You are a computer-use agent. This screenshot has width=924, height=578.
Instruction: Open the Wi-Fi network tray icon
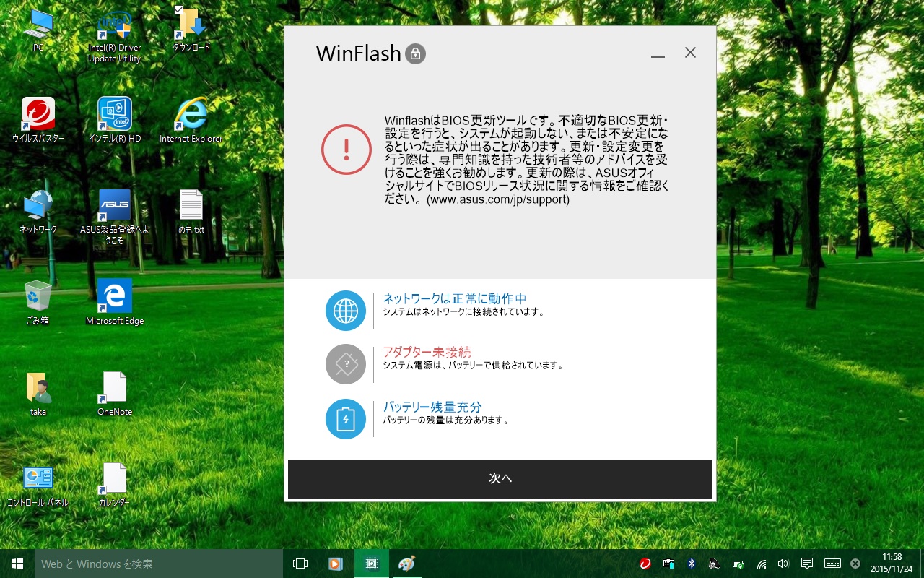[761, 564]
